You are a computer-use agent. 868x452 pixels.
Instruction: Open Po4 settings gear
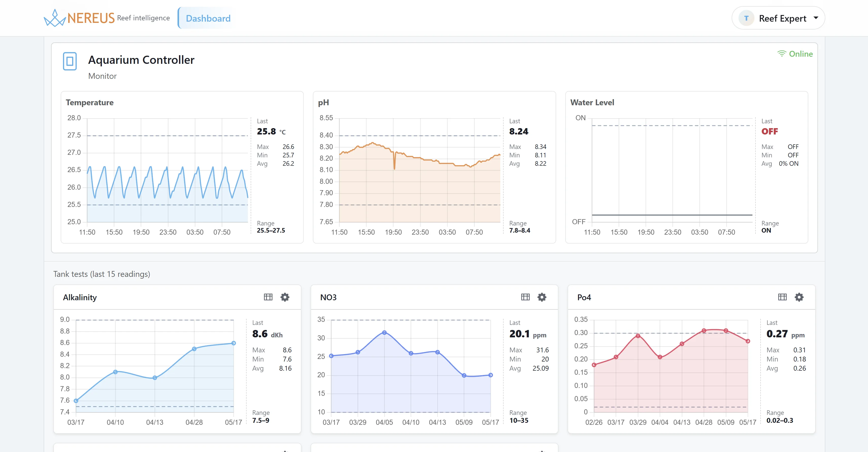tap(799, 297)
